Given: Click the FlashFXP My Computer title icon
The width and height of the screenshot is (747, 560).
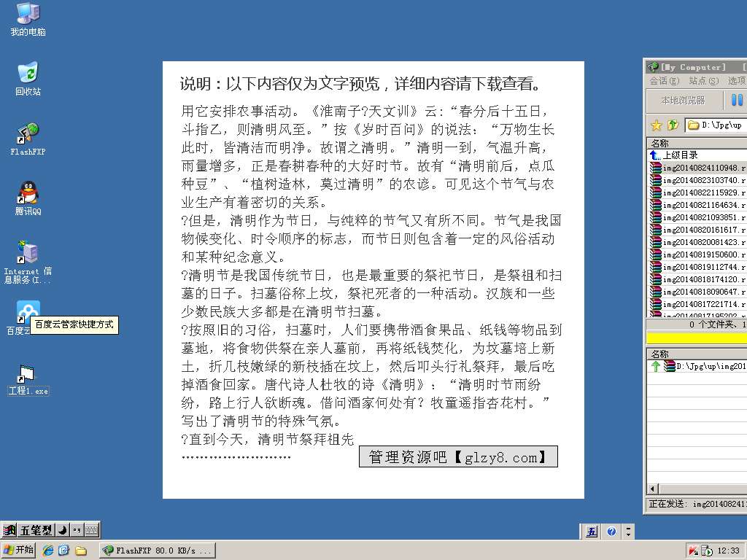Looking at the screenshot, I should point(653,66).
